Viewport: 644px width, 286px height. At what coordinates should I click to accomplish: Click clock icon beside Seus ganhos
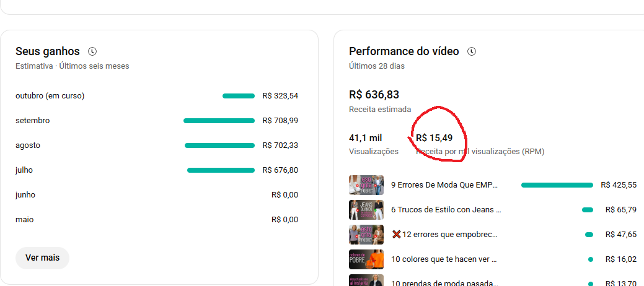92,51
